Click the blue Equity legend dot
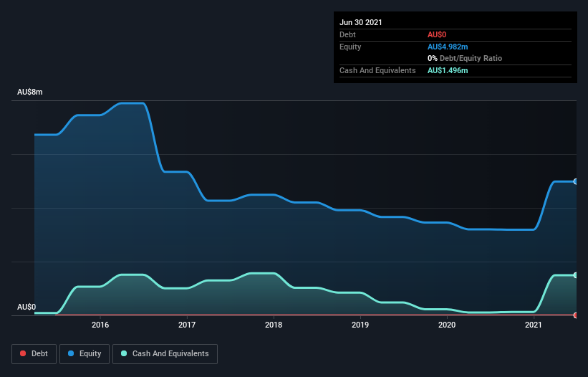The image size is (588, 377). point(71,353)
